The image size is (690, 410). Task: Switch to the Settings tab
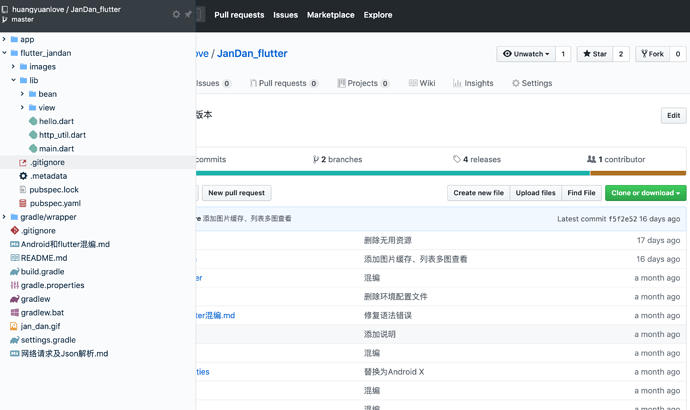coord(532,83)
